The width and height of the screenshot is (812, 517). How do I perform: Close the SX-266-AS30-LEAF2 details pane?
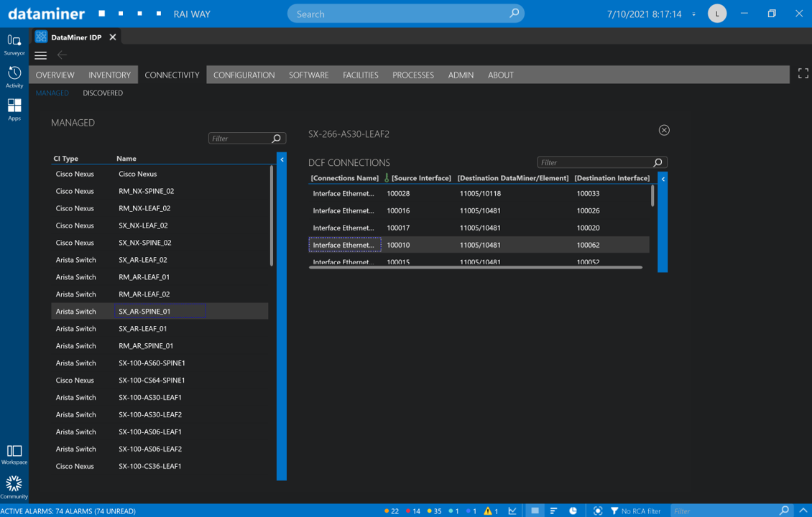click(x=664, y=130)
